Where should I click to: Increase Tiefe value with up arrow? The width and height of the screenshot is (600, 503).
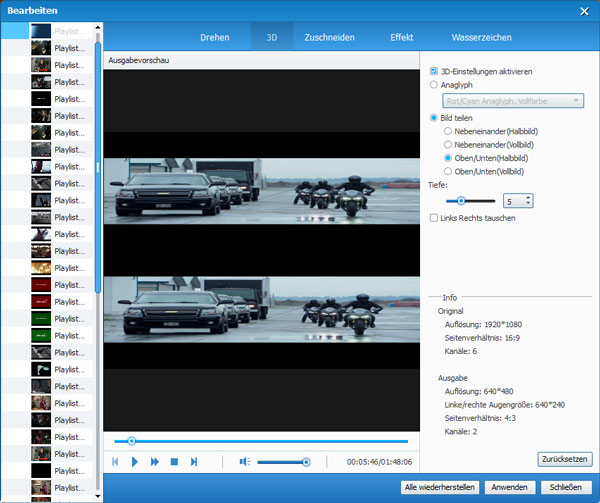(528, 196)
